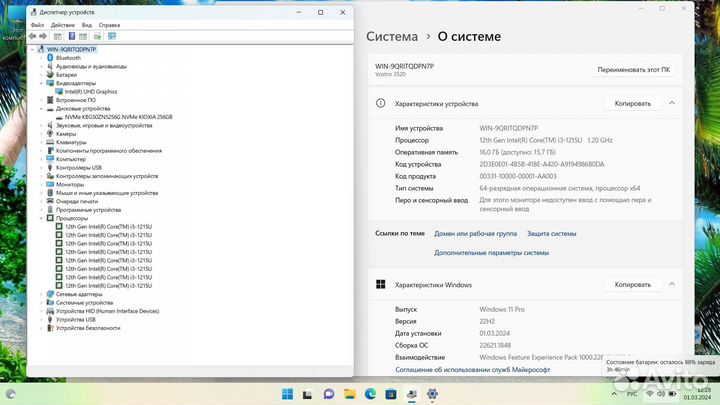Click the РУС language indicator in tray
Viewport: 720px width, 405px height.
point(632,394)
